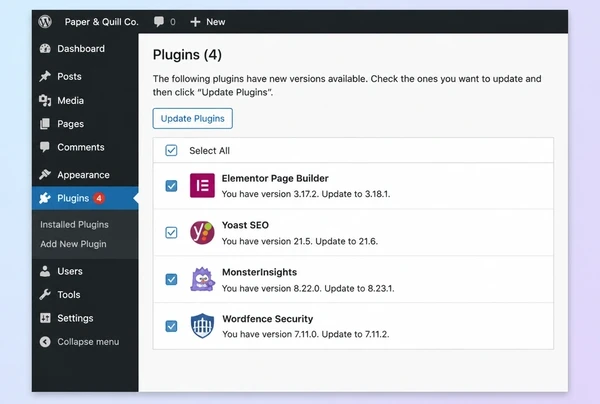Click the Users person icon
Image resolution: width=600 pixels, height=404 pixels.
click(45, 271)
